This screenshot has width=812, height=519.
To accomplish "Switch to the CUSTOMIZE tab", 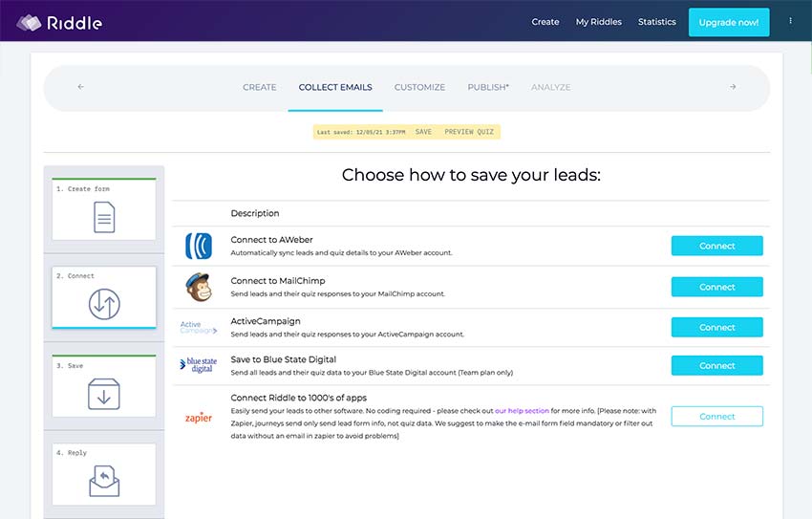I will click(419, 88).
